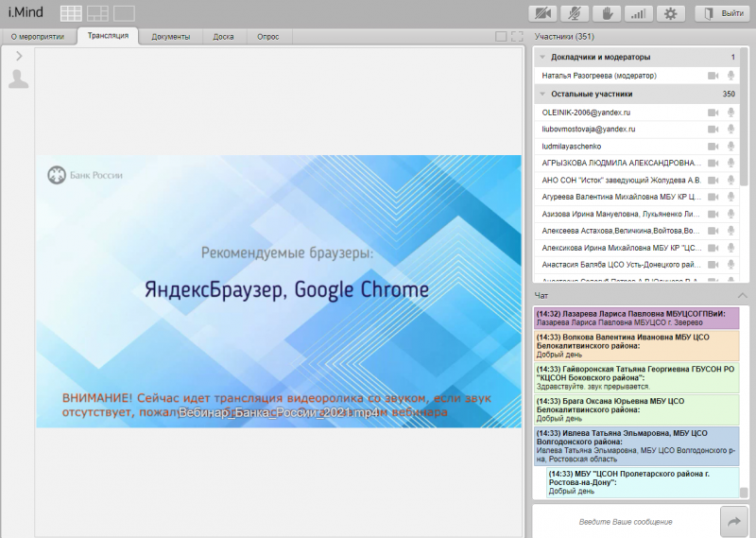Select participant АГРЫЗКОВА ЛЮДМИЛА АЛЕКСАНДРОВНА

click(x=636, y=163)
